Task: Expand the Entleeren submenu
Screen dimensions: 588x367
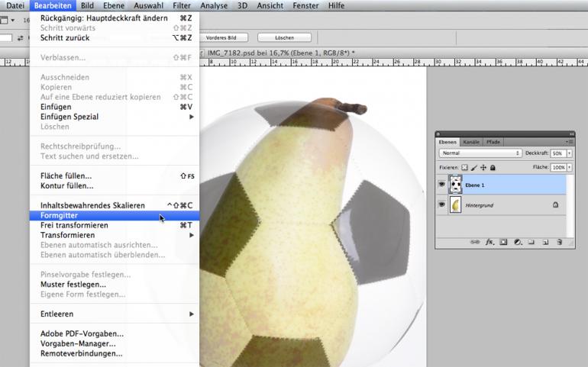Action: click(192, 314)
